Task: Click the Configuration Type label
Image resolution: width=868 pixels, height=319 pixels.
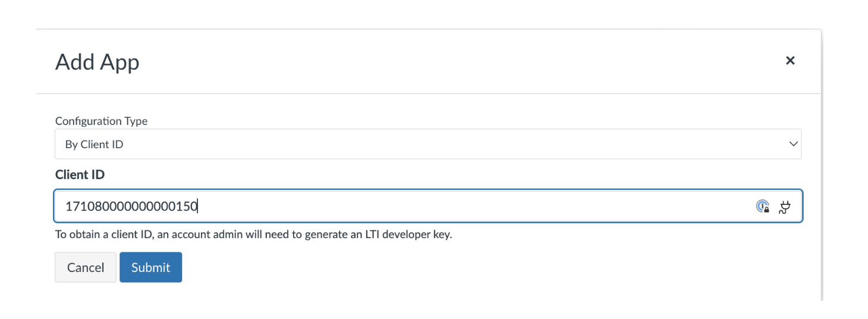Action: [x=102, y=121]
